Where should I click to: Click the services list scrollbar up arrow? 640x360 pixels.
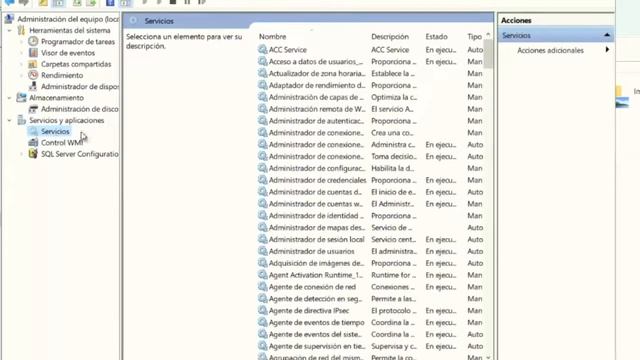(488, 35)
